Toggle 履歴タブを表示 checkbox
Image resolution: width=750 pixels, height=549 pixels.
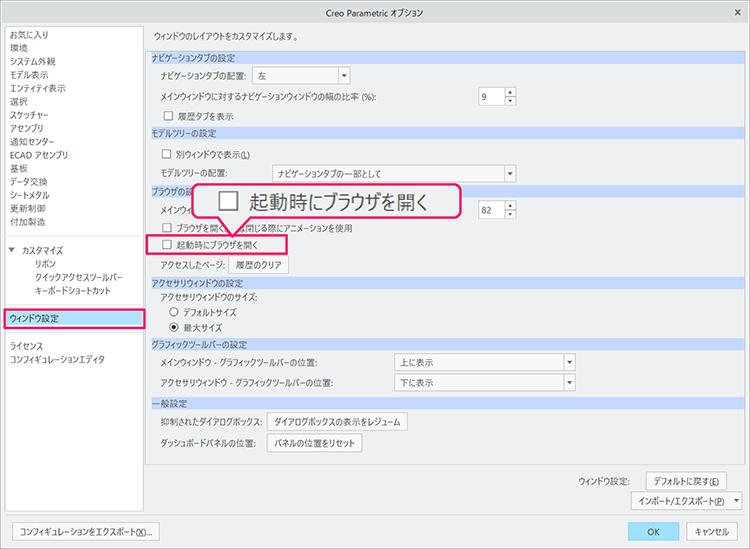[x=167, y=117]
